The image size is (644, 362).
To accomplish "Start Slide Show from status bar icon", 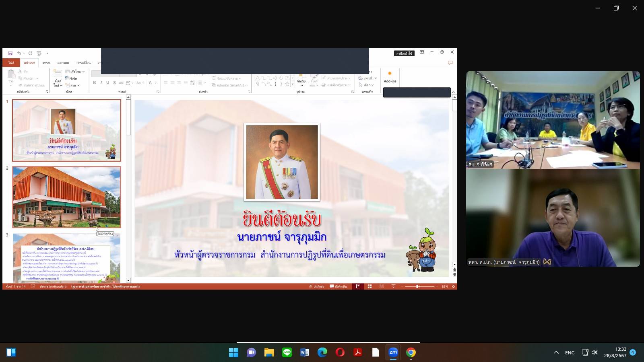I will click(393, 286).
